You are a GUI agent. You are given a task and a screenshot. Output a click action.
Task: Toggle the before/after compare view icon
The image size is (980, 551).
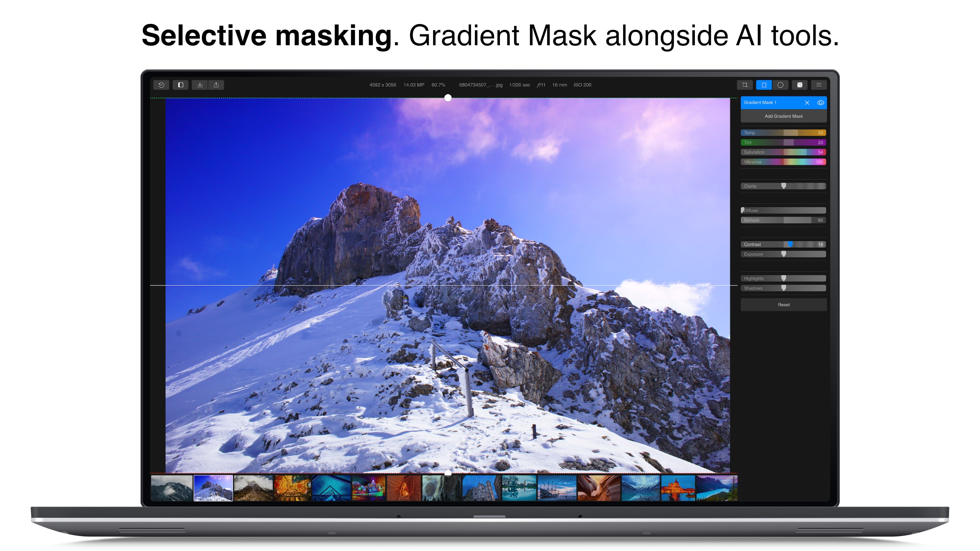(181, 85)
